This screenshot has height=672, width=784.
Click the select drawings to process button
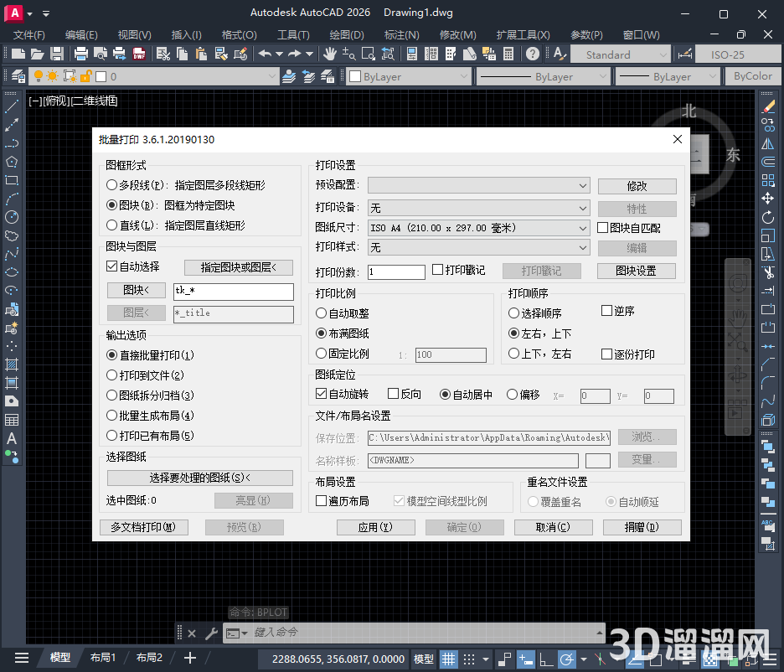click(x=200, y=478)
